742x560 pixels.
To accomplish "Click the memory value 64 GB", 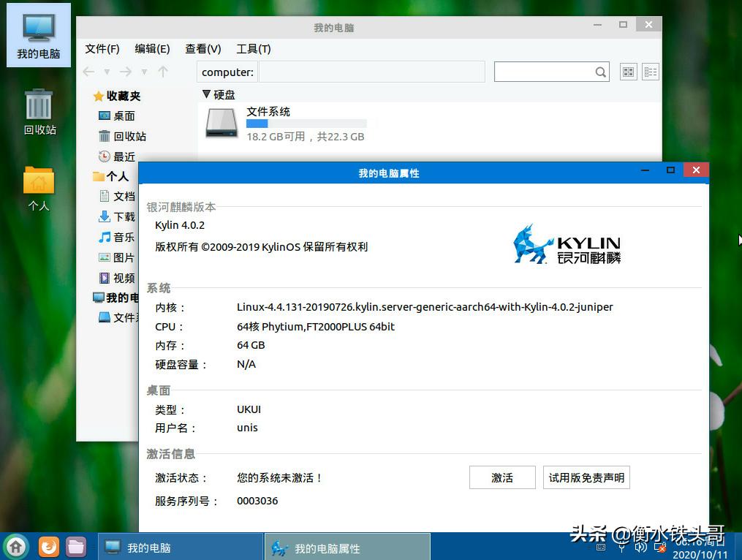I will pyautogui.click(x=251, y=345).
